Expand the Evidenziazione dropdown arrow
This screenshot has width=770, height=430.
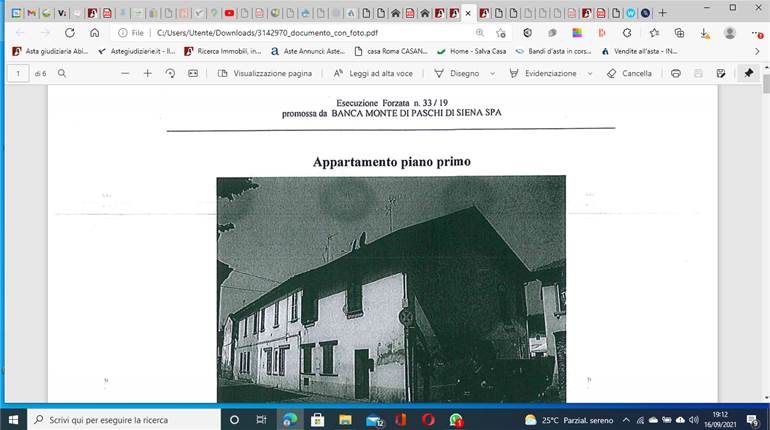point(590,74)
